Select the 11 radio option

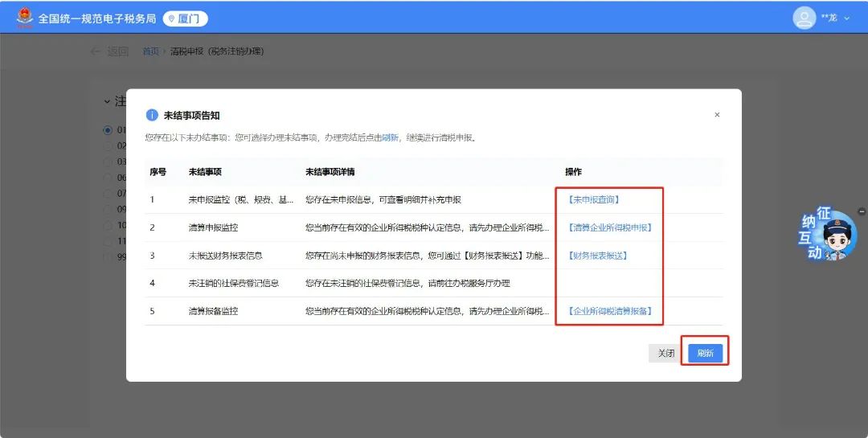[108, 241]
